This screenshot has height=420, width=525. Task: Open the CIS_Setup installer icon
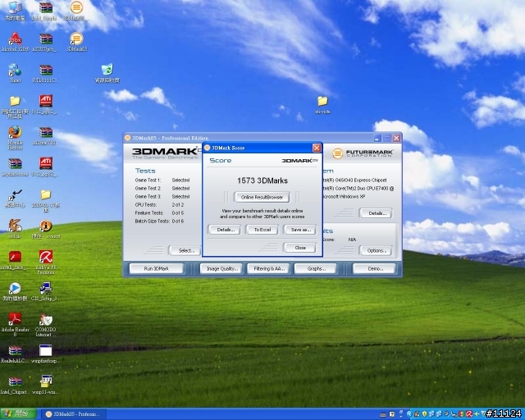(x=46, y=291)
